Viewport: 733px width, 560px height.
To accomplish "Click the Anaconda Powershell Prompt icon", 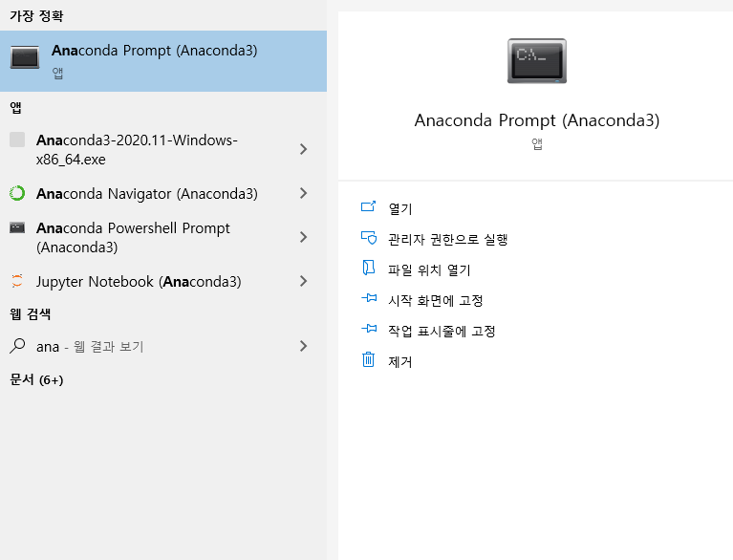I will (x=17, y=227).
